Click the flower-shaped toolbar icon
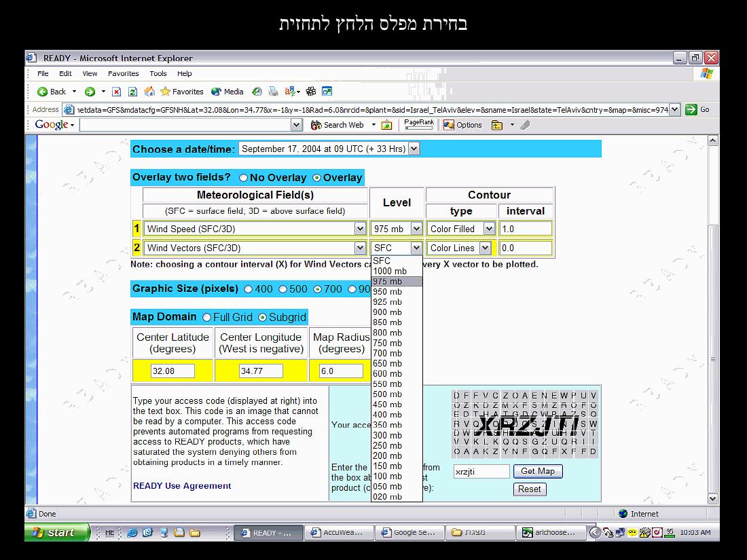The image size is (747, 560). point(311,92)
